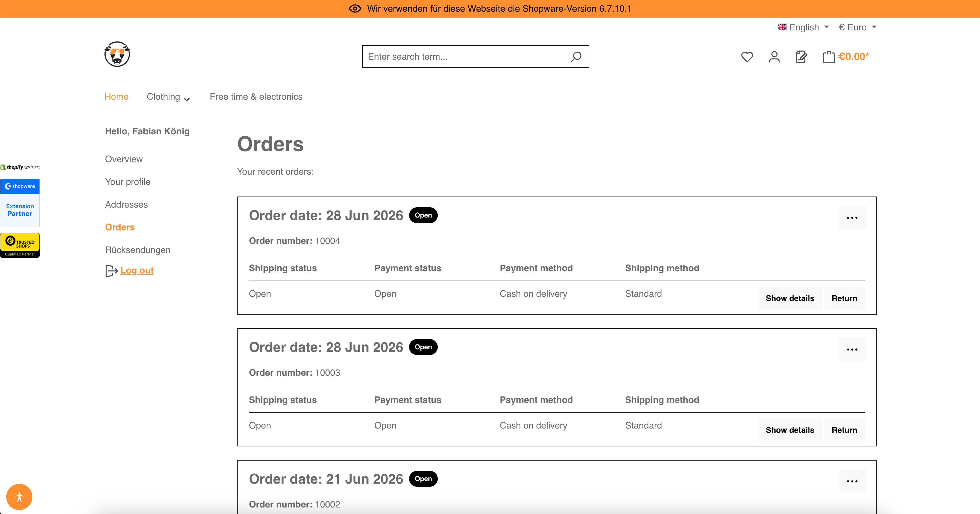Screen dimensions: 980x514
Task: Click the log out arrow icon
Action: tap(112, 271)
